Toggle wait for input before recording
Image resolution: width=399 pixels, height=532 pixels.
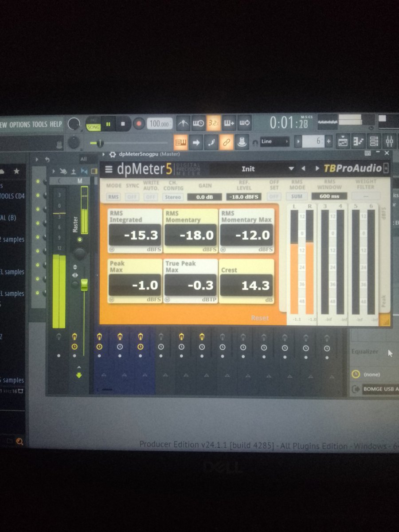point(199,123)
